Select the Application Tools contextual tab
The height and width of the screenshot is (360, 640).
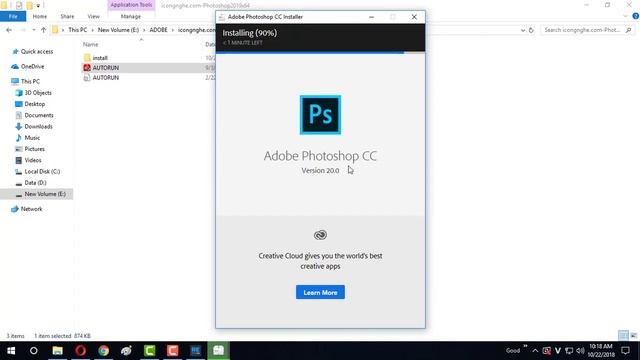131,5
